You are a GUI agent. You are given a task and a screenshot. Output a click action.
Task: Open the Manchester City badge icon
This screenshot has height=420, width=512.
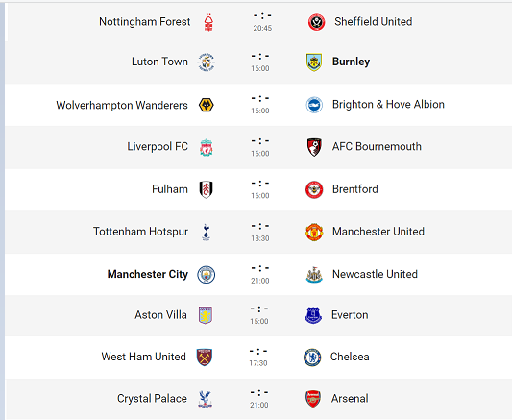(206, 274)
